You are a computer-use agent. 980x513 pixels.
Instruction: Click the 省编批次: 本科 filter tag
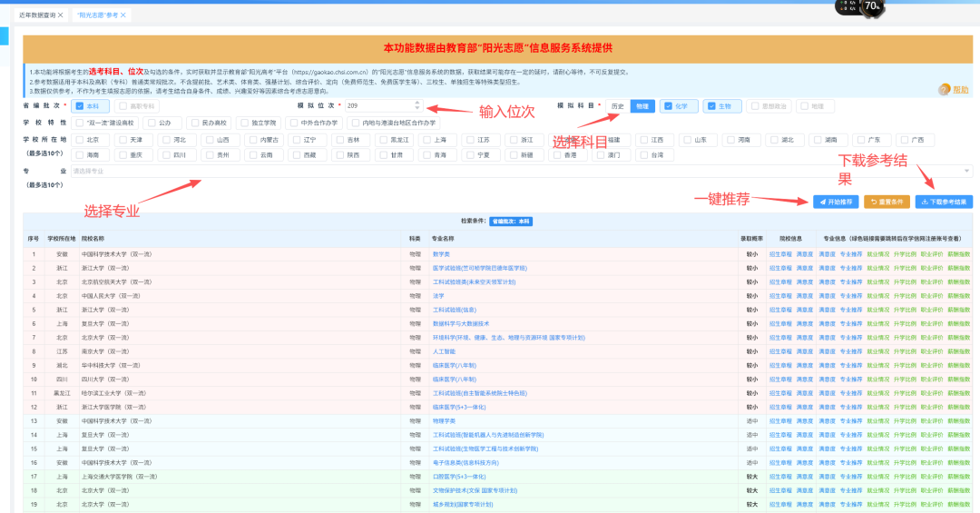click(x=511, y=221)
